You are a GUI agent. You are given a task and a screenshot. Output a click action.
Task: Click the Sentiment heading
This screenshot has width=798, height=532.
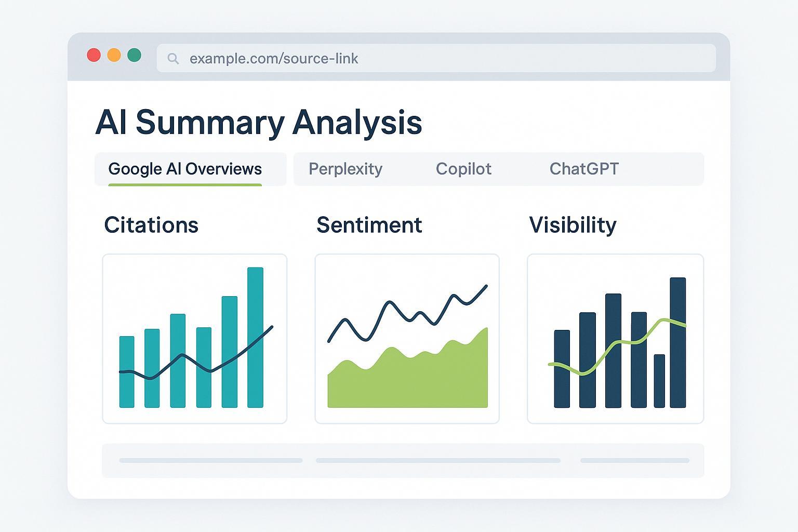tap(369, 225)
